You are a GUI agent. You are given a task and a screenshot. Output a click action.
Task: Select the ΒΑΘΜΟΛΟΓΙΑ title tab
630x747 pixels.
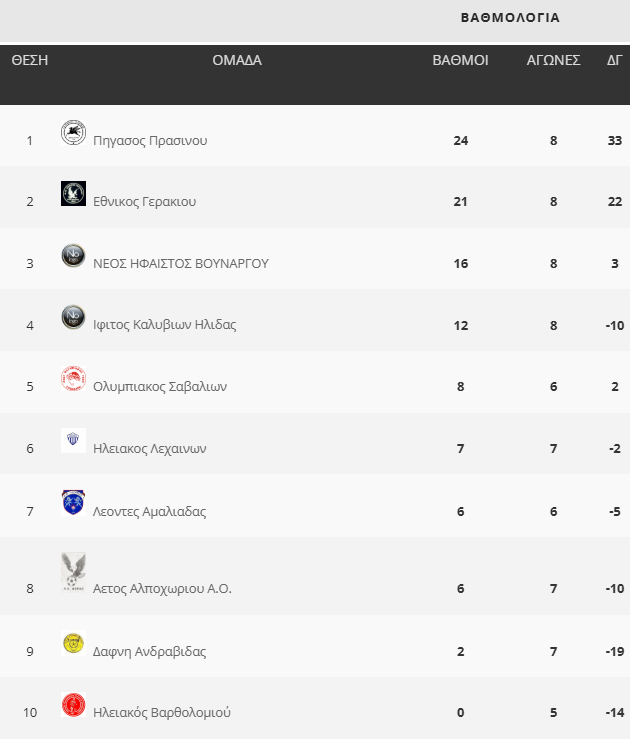(510, 18)
